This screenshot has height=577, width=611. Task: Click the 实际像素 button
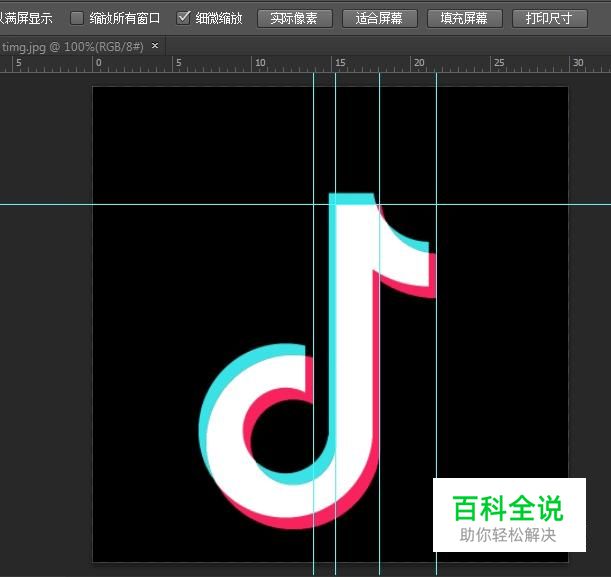295,18
